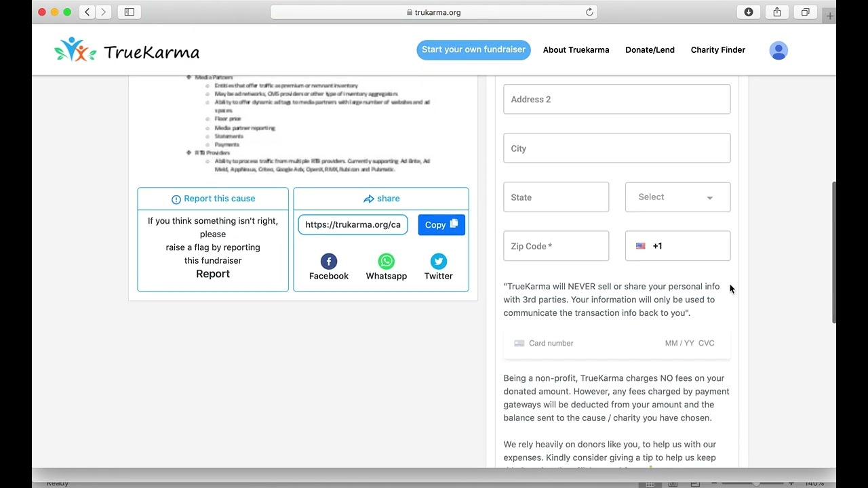Open the Select dropdown next to State
868x488 pixels.
click(x=678, y=197)
